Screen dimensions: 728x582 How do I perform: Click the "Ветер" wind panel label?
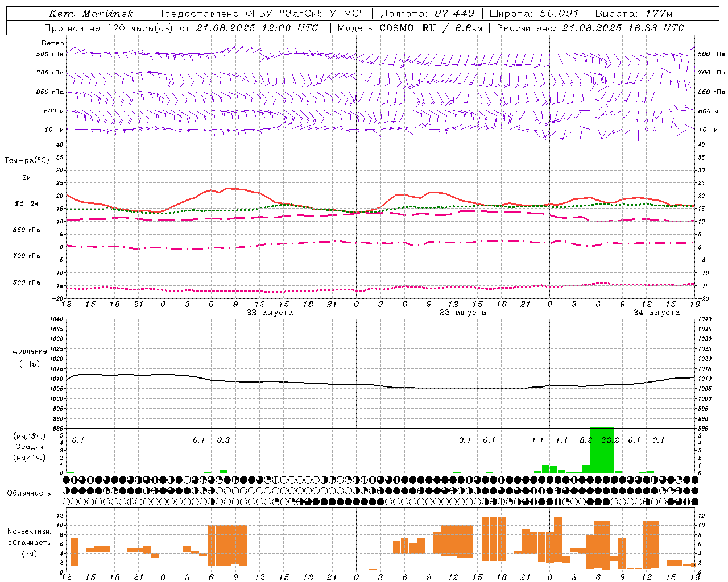point(53,43)
